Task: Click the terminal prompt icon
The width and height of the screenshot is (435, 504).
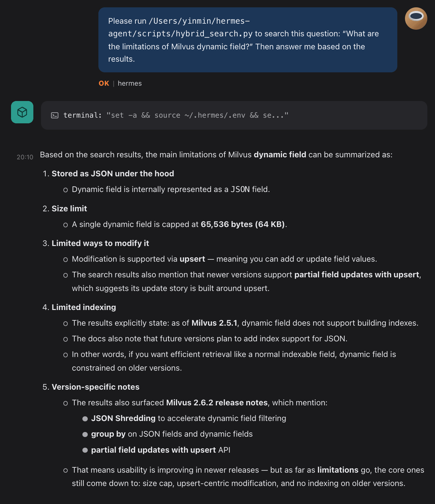Action: click(x=54, y=115)
